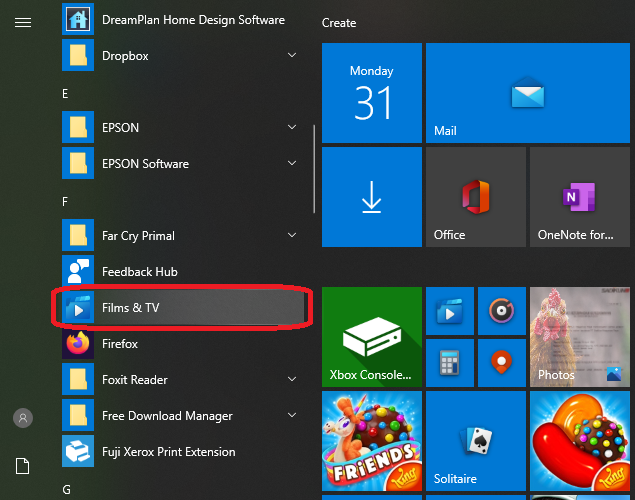Image resolution: width=635 pixels, height=500 pixels.
Task: Open the OneNote tile
Action: coord(580,197)
